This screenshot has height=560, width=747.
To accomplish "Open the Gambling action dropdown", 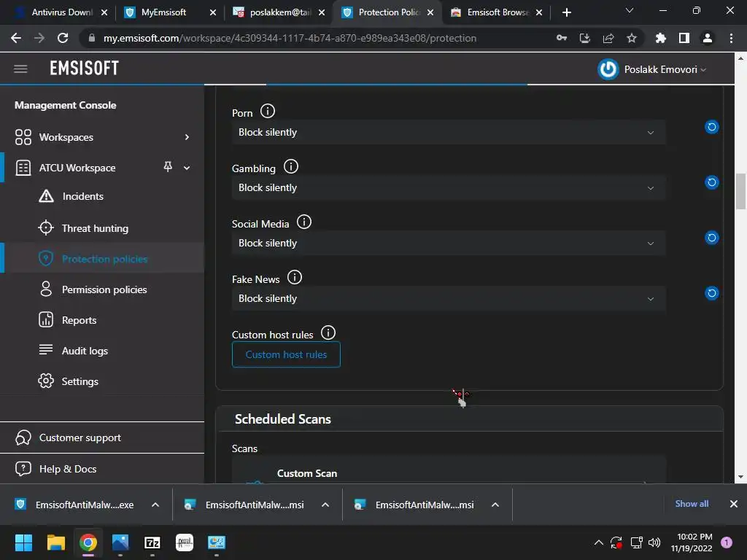I will (x=449, y=187).
